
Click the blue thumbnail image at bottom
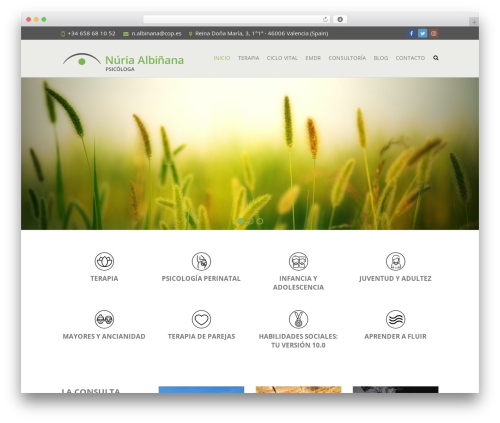click(x=201, y=390)
